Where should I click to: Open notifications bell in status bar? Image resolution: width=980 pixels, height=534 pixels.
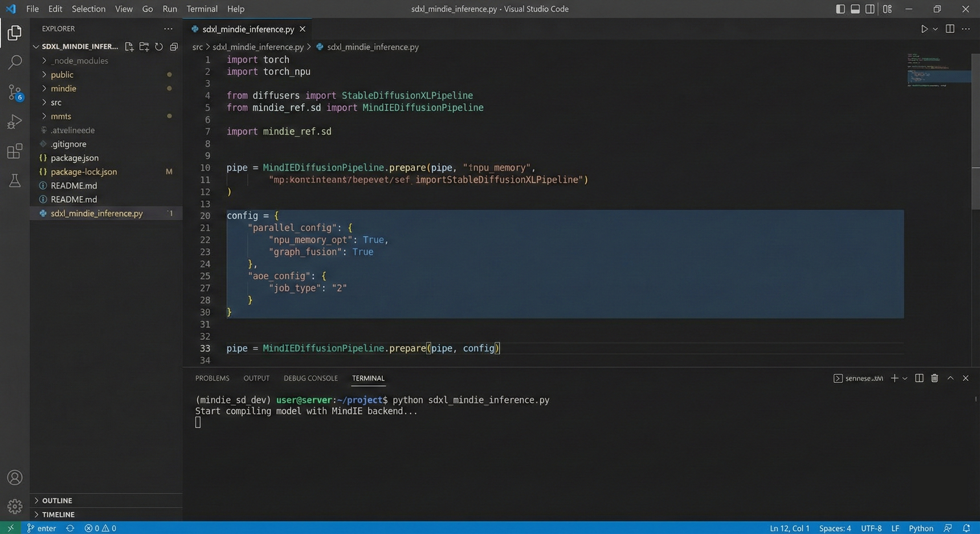[x=966, y=528]
